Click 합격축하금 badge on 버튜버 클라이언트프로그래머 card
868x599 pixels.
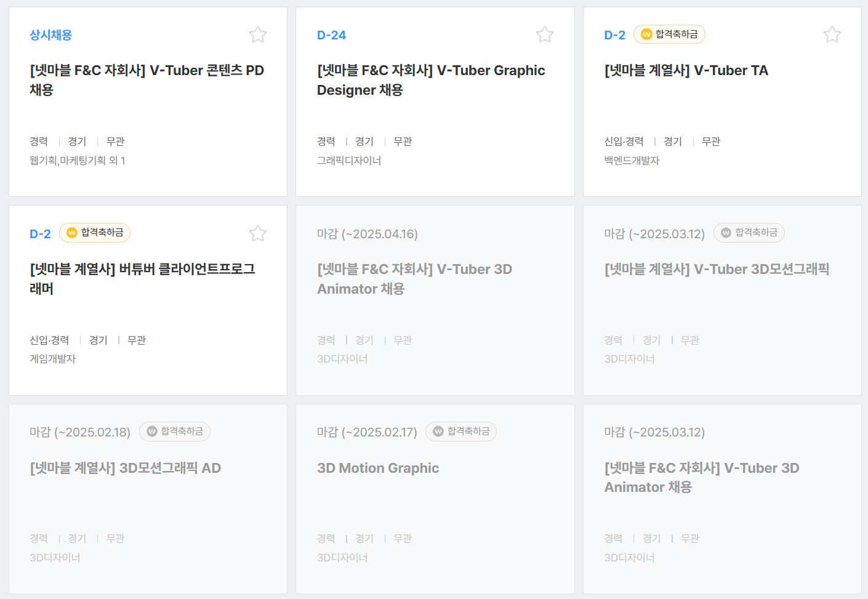point(95,233)
